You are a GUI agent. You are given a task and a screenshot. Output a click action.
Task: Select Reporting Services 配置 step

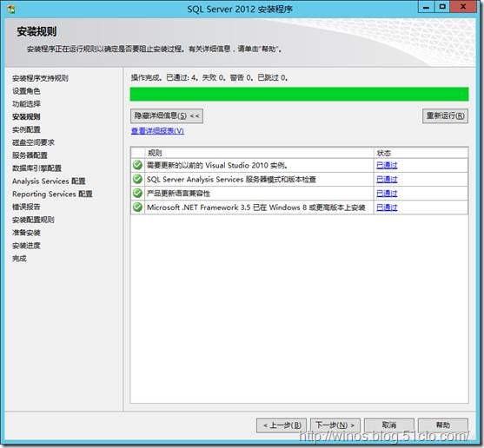click(x=52, y=194)
